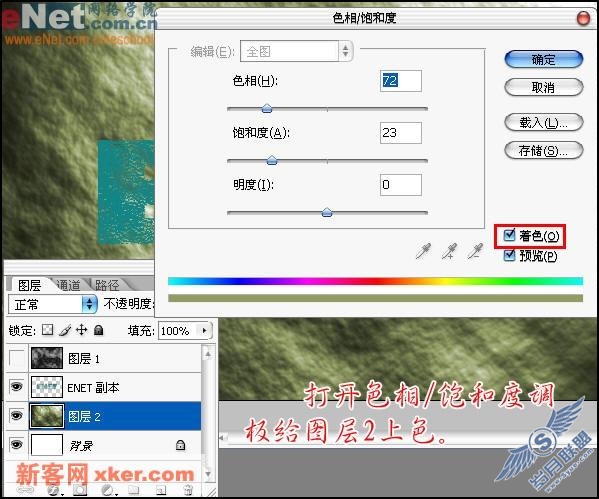Switch to the 路径 paths tab
The width and height of the screenshot is (599, 499).
pyautogui.click(x=107, y=285)
